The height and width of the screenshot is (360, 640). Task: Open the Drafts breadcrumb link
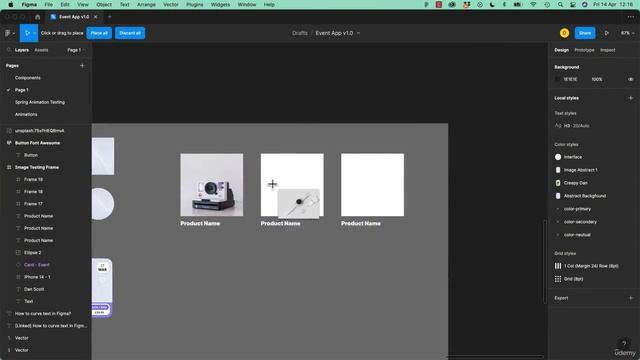tap(300, 33)
